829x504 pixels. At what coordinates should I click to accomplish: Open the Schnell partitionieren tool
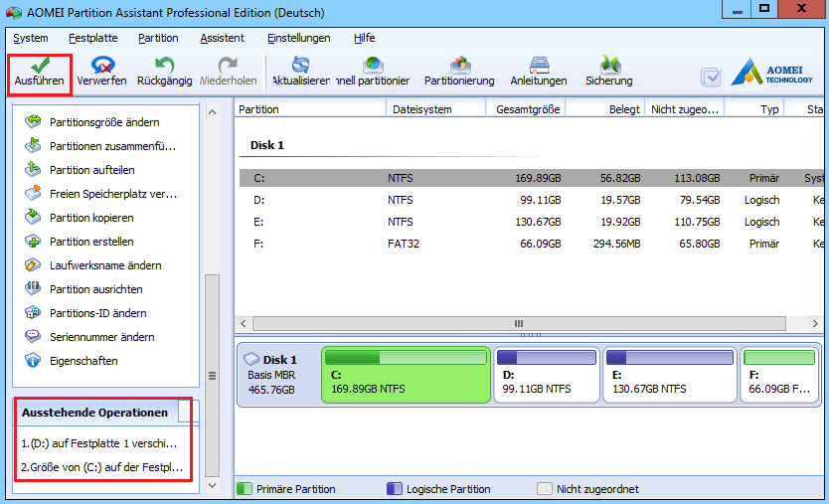click(374, 73)
